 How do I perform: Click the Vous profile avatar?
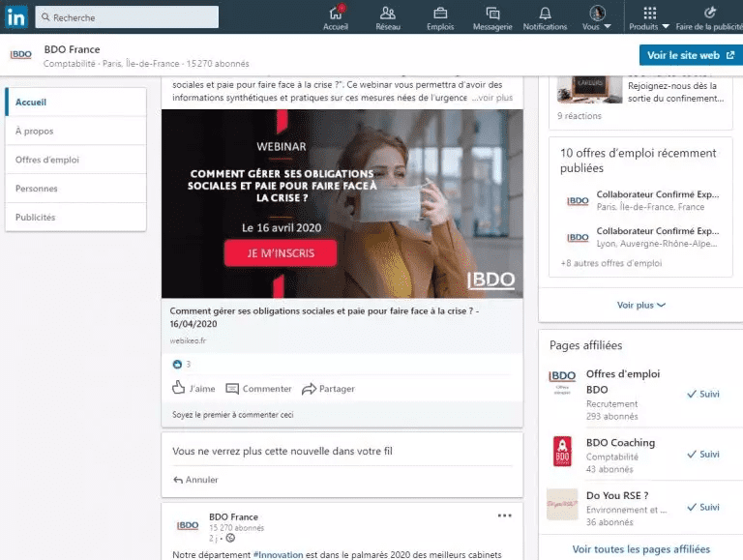pos(597,14)
